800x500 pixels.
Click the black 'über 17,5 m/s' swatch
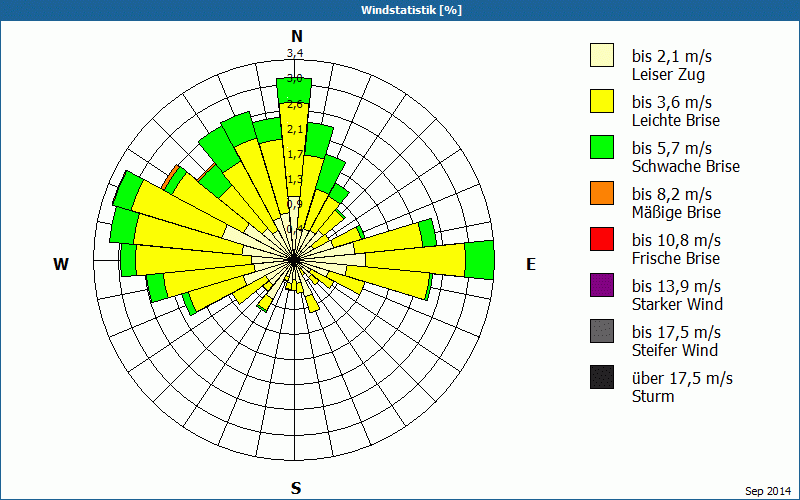pyautogui.click(x=602, y=377)
